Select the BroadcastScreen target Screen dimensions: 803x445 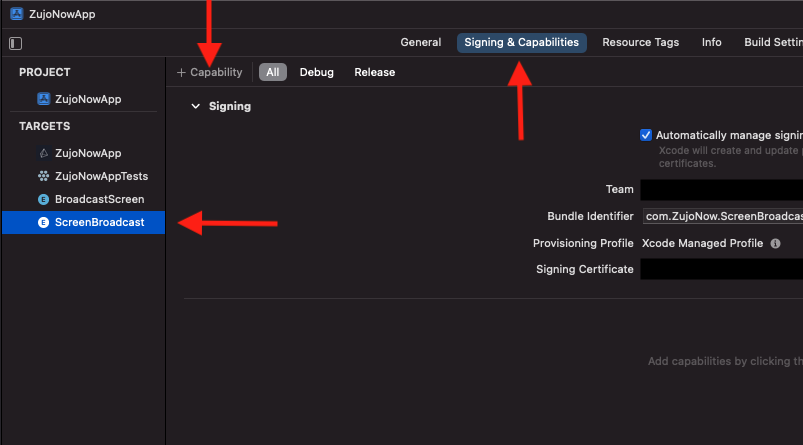pyautogui.click(x=83, y=199)
